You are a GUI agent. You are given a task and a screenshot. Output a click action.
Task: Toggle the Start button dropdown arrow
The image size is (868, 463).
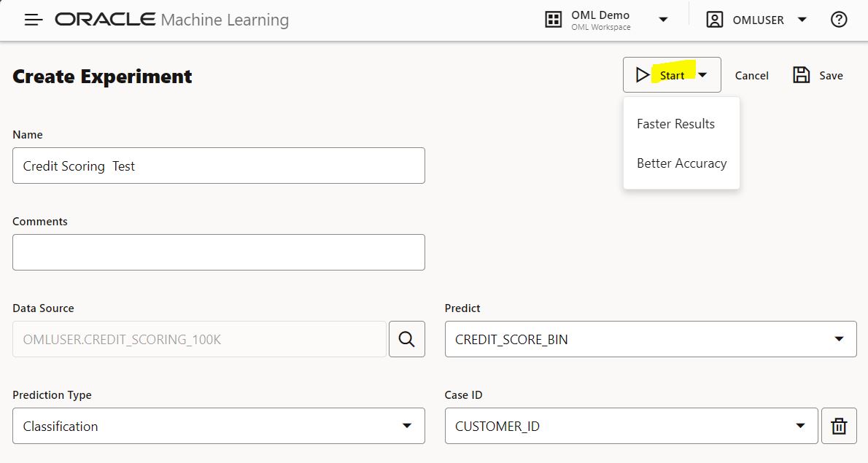pos(702,75)
